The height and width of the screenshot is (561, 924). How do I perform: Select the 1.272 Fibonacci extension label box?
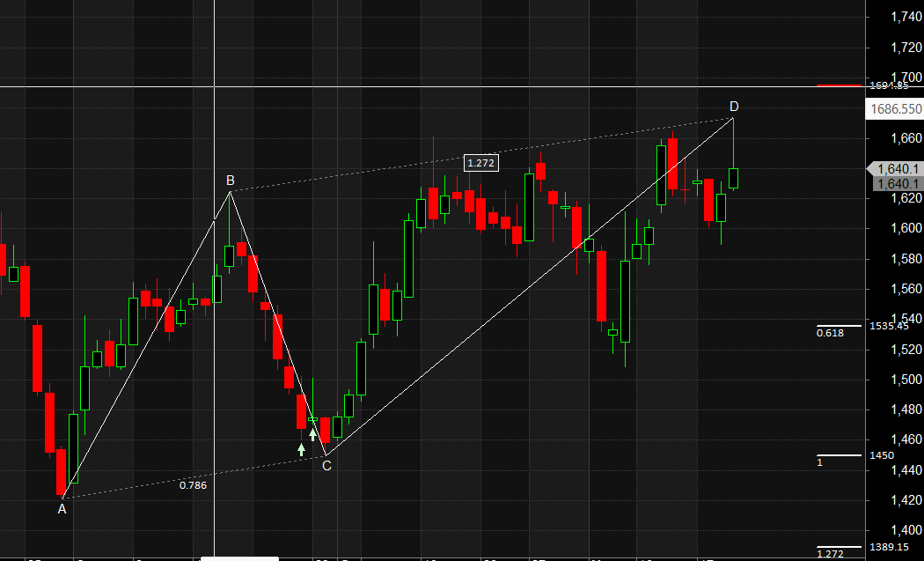480,162
